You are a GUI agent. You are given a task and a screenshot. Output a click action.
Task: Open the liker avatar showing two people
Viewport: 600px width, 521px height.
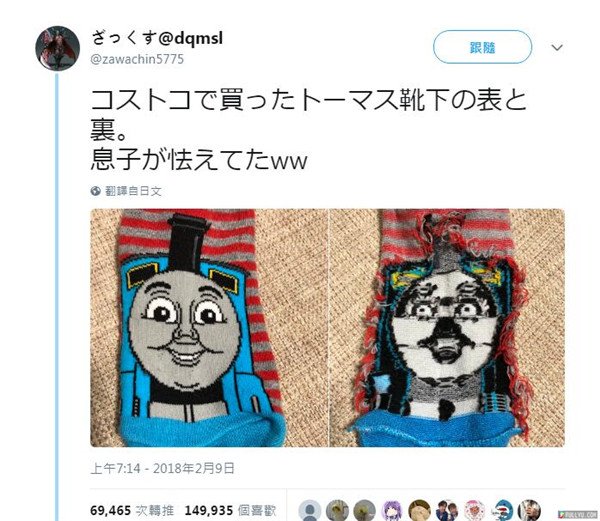[x=447, y=511]
